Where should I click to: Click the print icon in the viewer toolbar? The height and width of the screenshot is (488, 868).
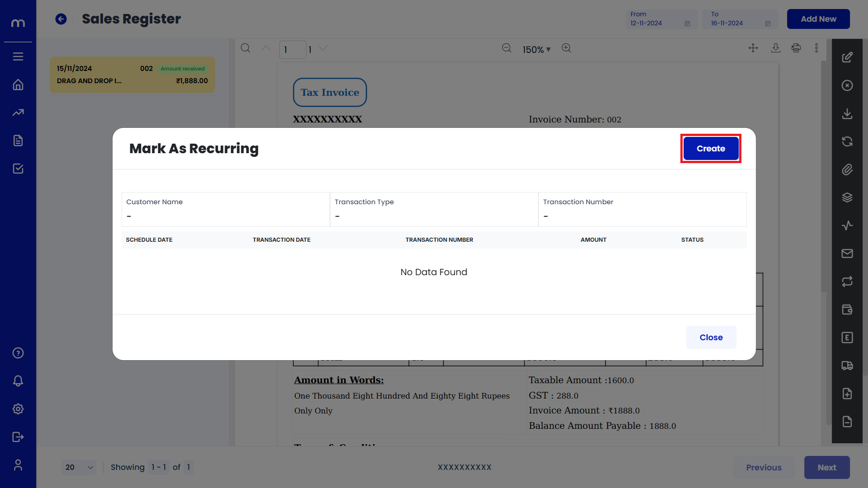[x=796, y=48]
